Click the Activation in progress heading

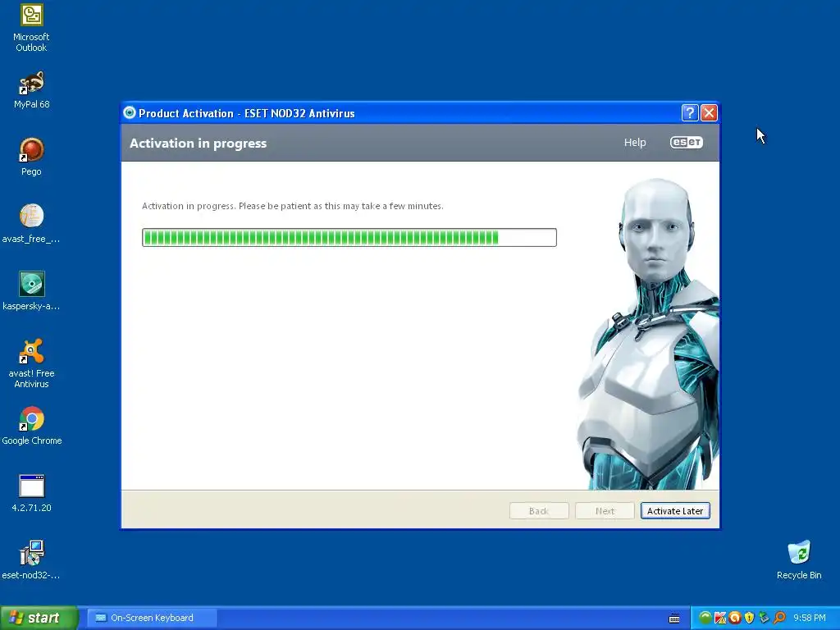[x=199, y=143]
